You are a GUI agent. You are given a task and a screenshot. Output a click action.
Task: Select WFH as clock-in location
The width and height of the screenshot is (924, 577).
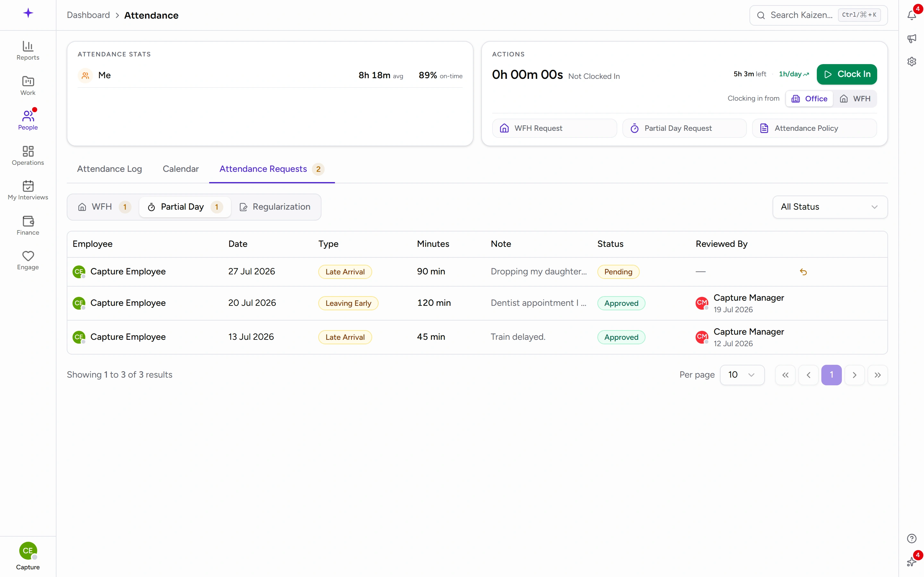click(855, 99)
